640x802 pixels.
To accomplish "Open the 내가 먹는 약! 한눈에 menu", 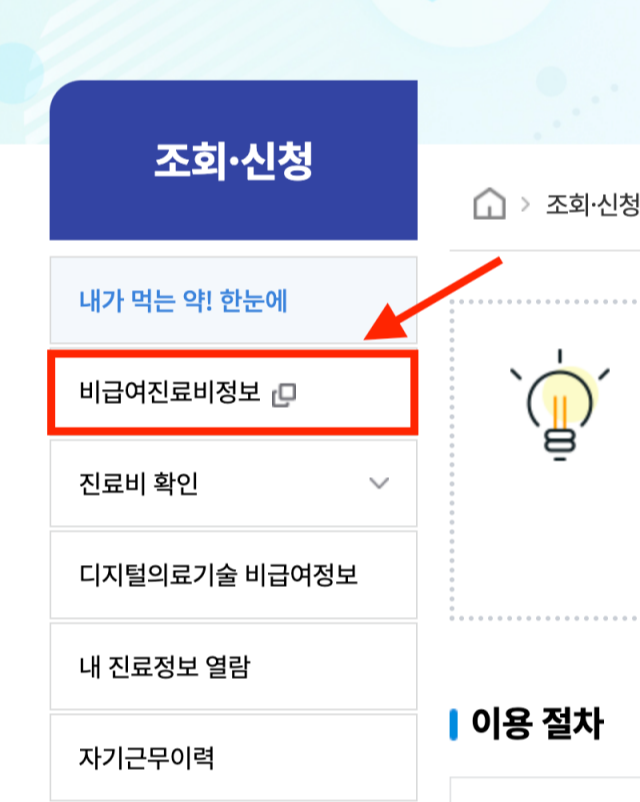I will (233, 300).
